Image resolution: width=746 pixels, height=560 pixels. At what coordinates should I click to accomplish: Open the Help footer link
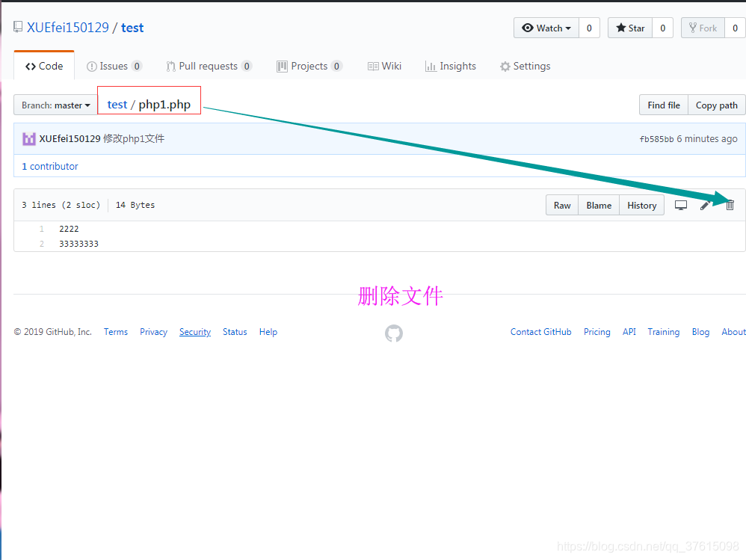268,332
